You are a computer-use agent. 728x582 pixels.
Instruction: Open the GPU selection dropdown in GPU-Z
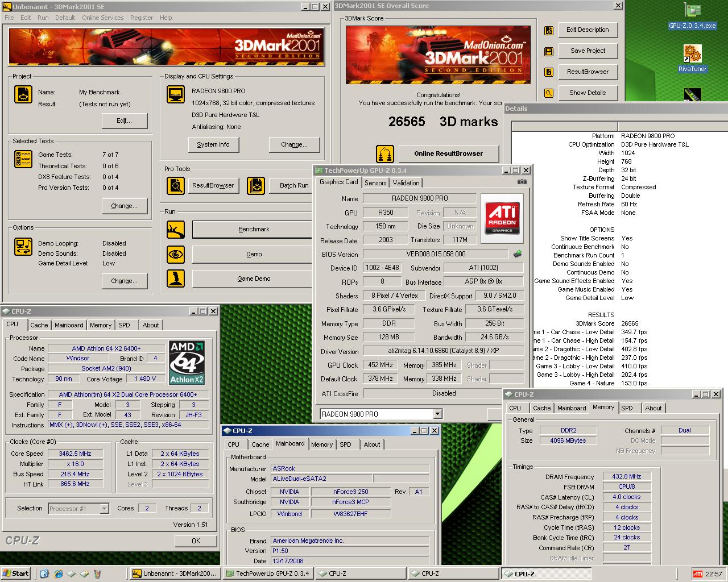click(437, 414)
